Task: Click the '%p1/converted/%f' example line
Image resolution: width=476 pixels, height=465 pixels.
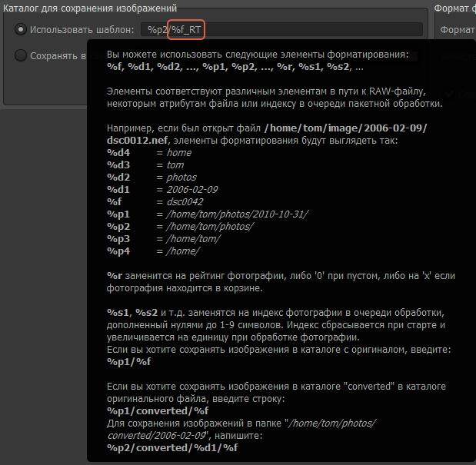Action: coord(158,411)
